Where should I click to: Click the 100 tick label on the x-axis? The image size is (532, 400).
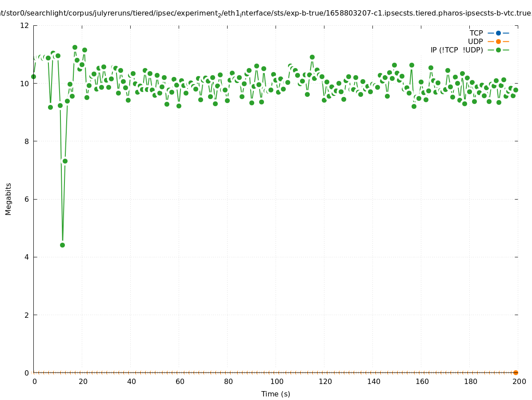click(276, 381)
